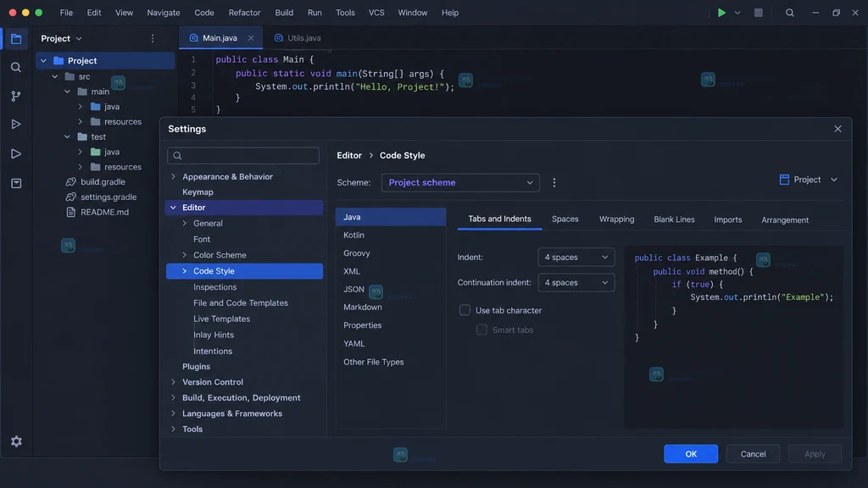
Task: Open the Scheme dropdown Project scheme
Action: [x=460, y=183]
